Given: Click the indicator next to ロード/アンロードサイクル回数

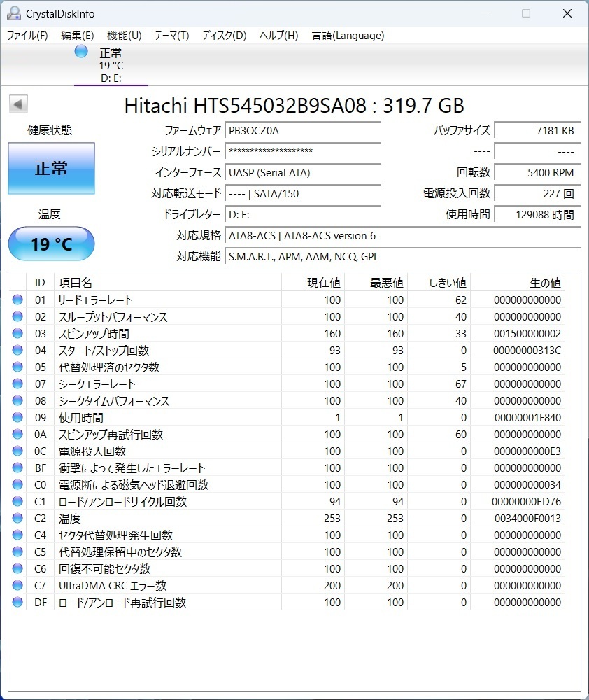Looking at the screenshot, I should (17, 501).
